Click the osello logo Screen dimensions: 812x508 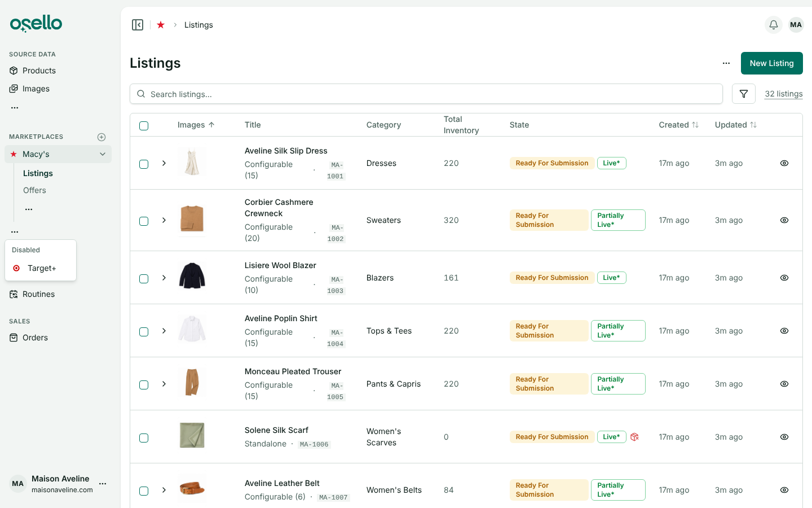click(36, 23)
